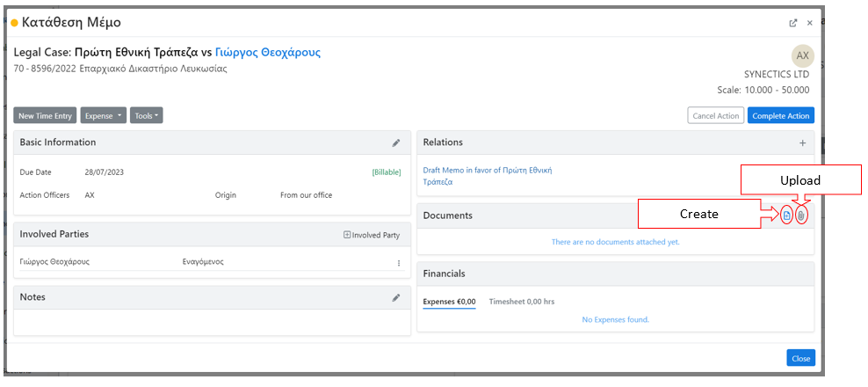868x387 pixels.
Task: Expand the Expense dropdown
Action: pos(103,115)
